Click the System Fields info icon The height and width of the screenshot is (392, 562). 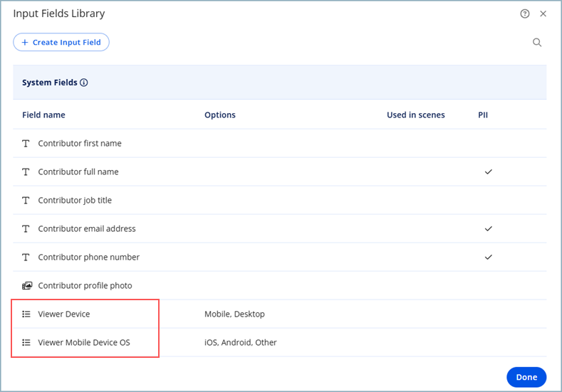84,83
